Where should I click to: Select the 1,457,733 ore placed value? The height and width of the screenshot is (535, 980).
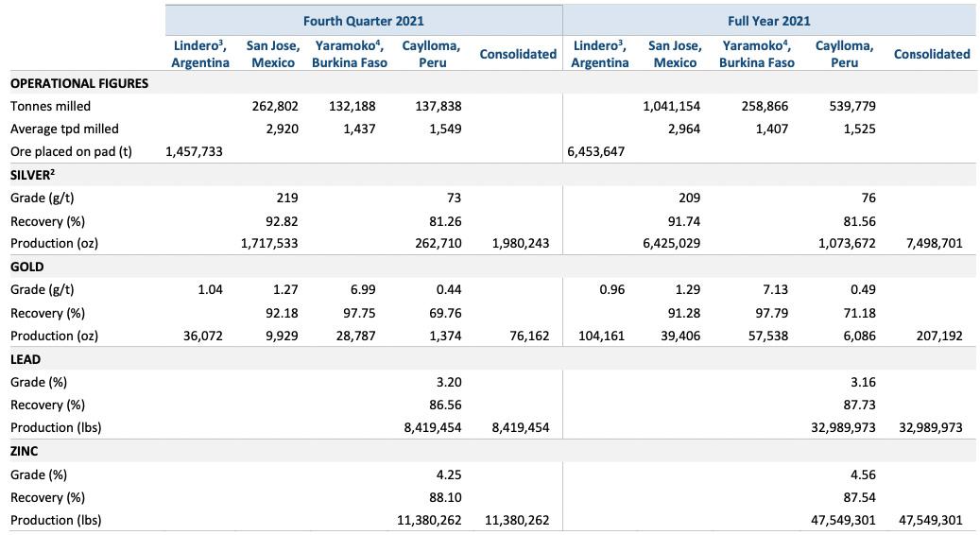194,151
